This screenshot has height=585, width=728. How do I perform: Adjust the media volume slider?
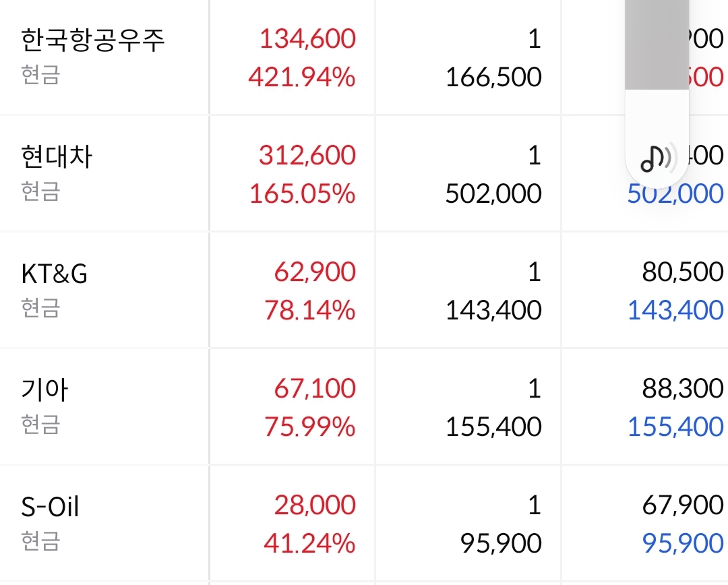(656, 67)
